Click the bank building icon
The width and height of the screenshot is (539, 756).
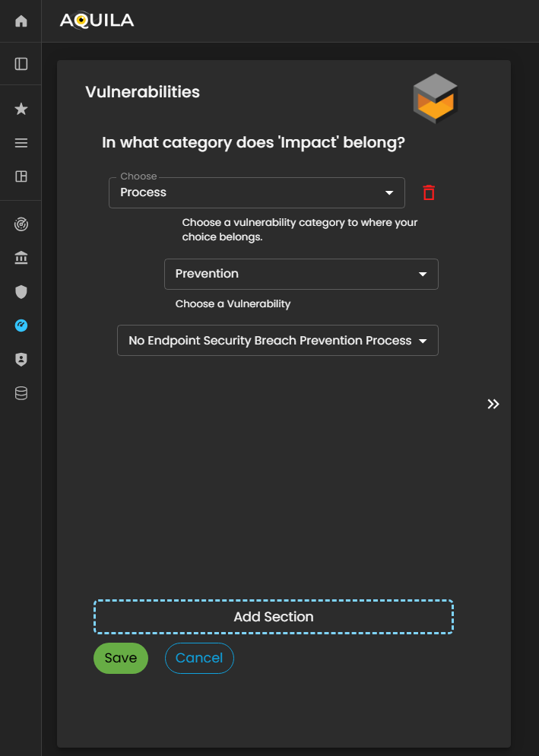point(21,259)
